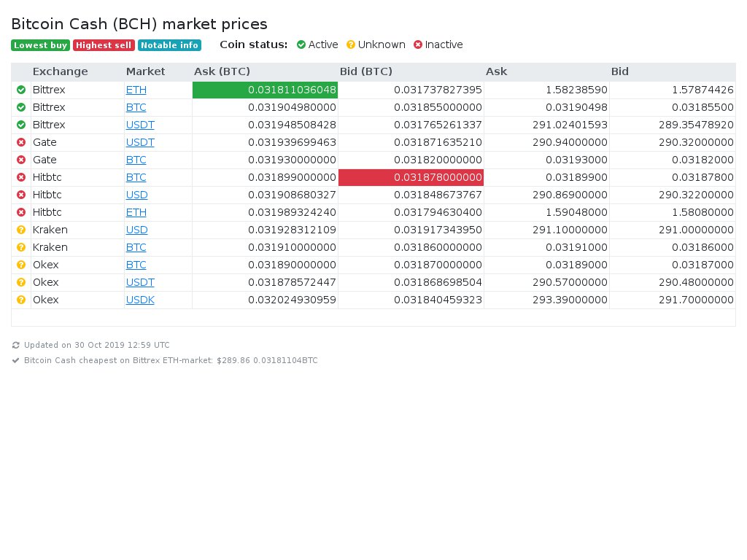Click the refresh icon beside Updated timestamp
The image size is (747, 560).
click(16, 345)
